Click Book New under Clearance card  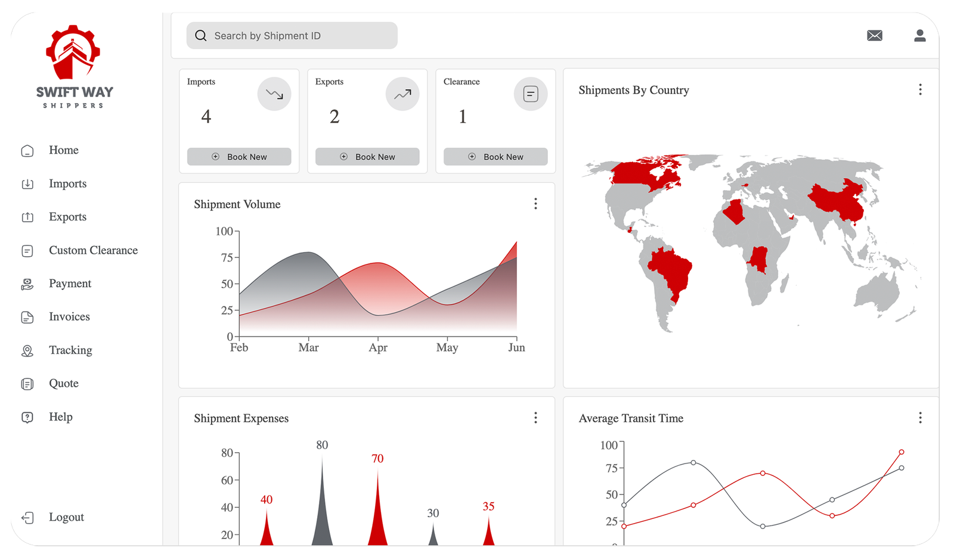495,157
